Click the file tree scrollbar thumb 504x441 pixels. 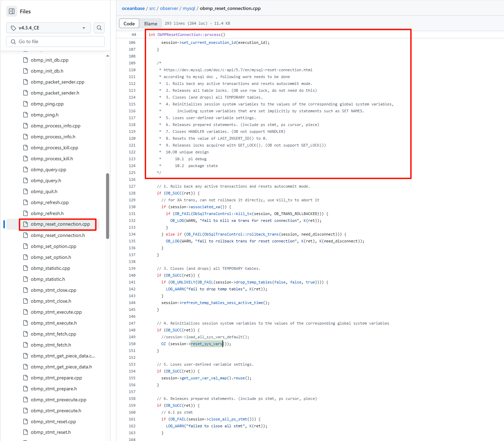coord(107,206)
